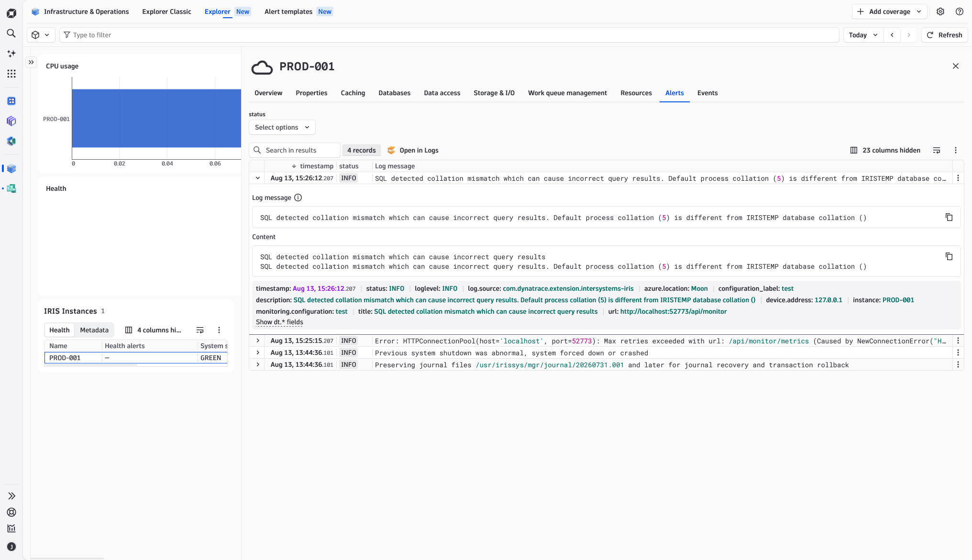The width and height of the screenshot is (972, 560).
Task: Open the Davis AI sparkle icon
Action: (x=11, y=54)
